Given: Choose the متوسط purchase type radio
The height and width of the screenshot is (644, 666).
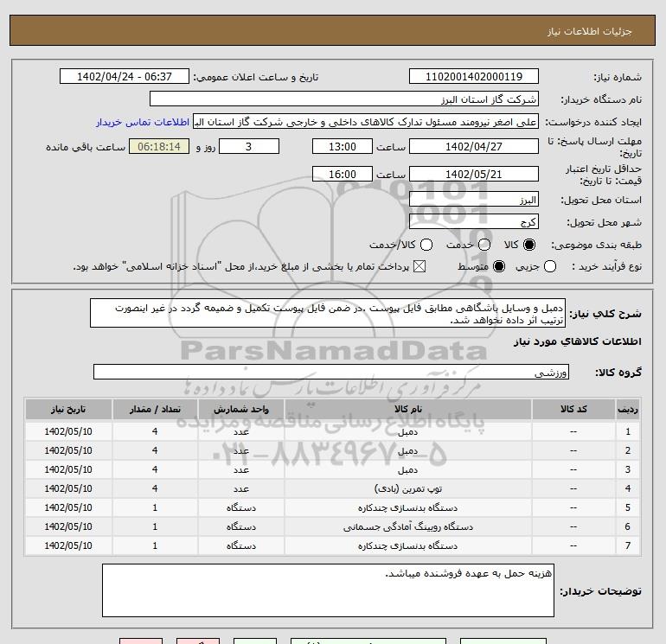Looking at the screenshot, I should point(499,266).
